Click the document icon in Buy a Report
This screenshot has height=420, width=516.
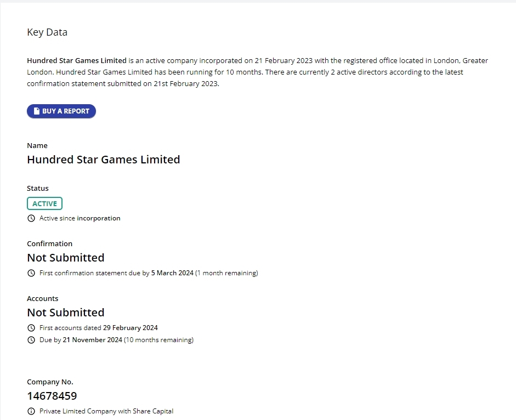pos(37,111)
